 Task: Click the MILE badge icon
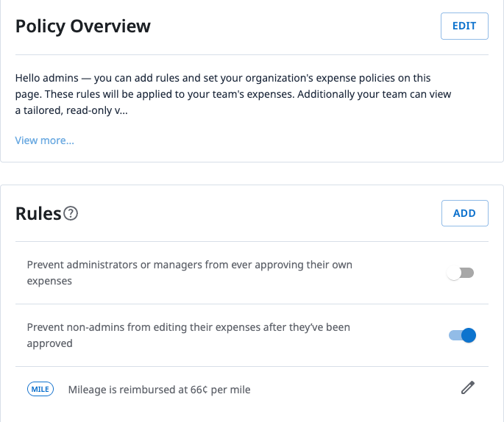pyautogui.click(x=40, y=389)
